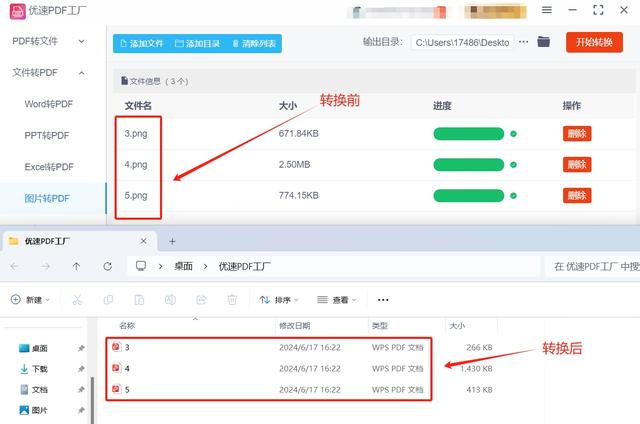Click the Delete trash icon in Explorer
This screenshot has height=424, width=640.
(x=232, y=300)
